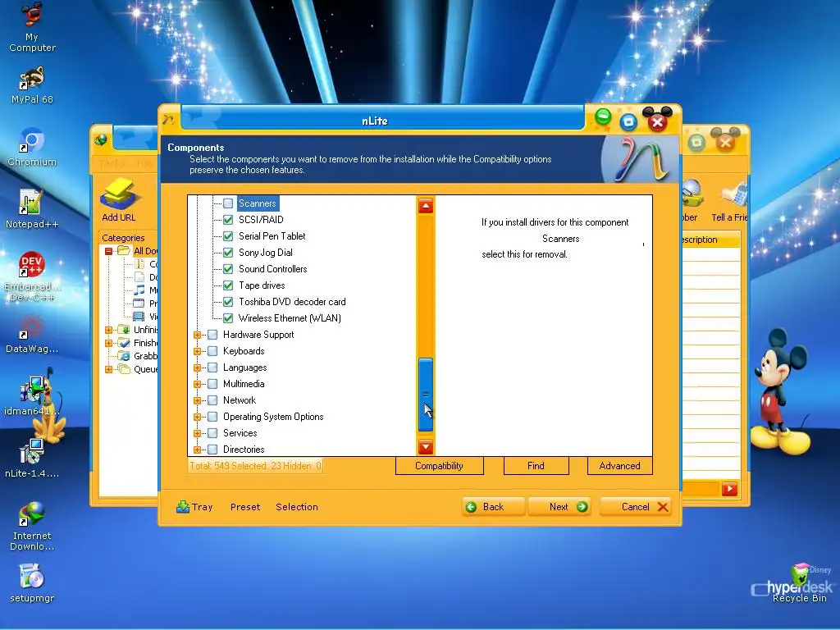This screenshot has width=840, height=630.
Task: Click the Total 549 Selected 23 status text
Action: [255, 466]
